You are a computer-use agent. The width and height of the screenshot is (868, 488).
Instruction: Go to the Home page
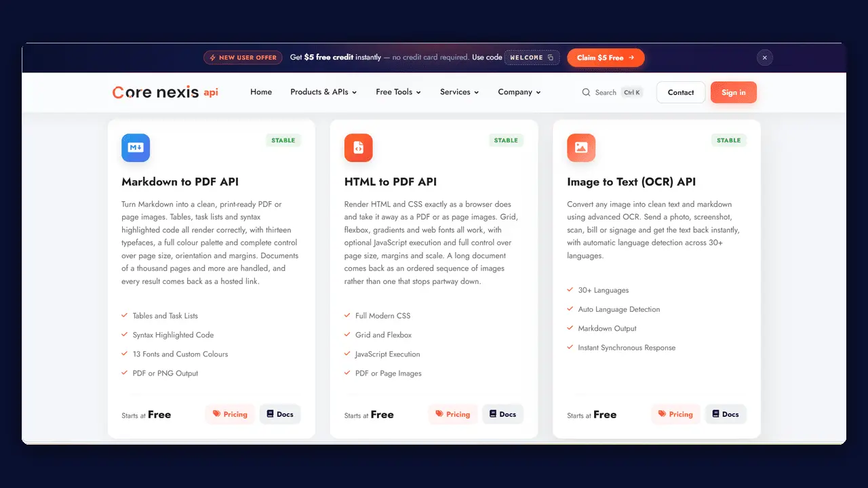click(x=261, y=92)
